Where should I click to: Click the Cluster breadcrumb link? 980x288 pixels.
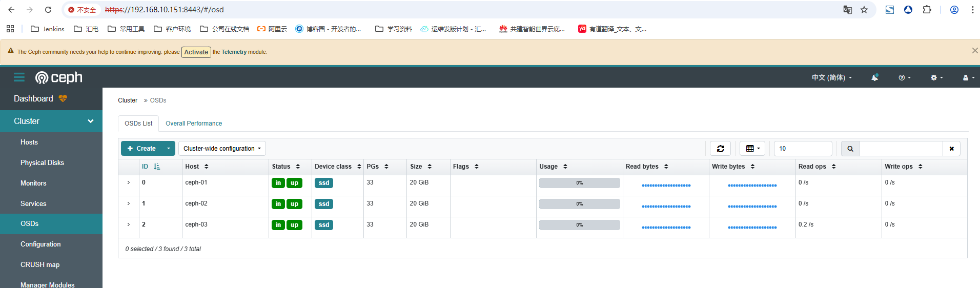click(x=128, y=100)
